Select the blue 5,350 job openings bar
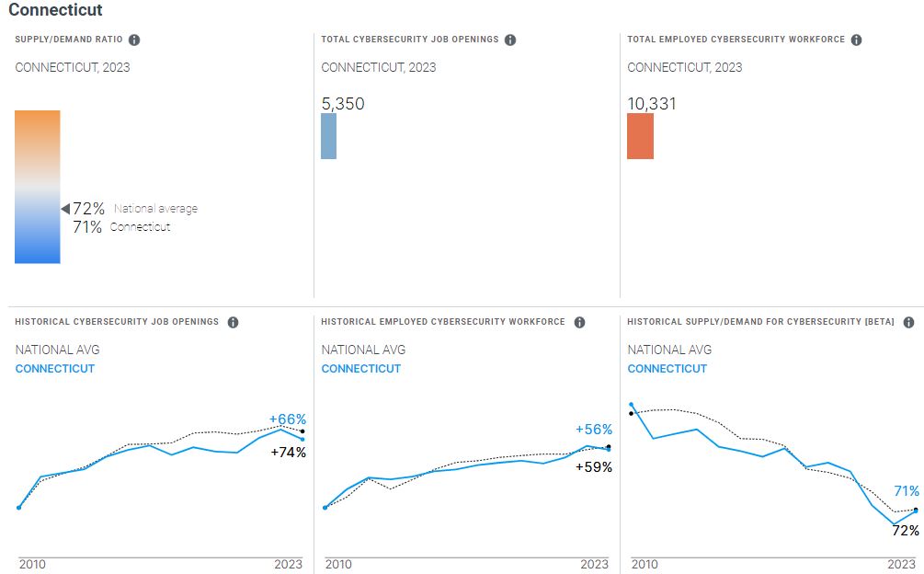The height and width of the screenshot is (574, 924). pyautogui.click(x=328, y=136)
